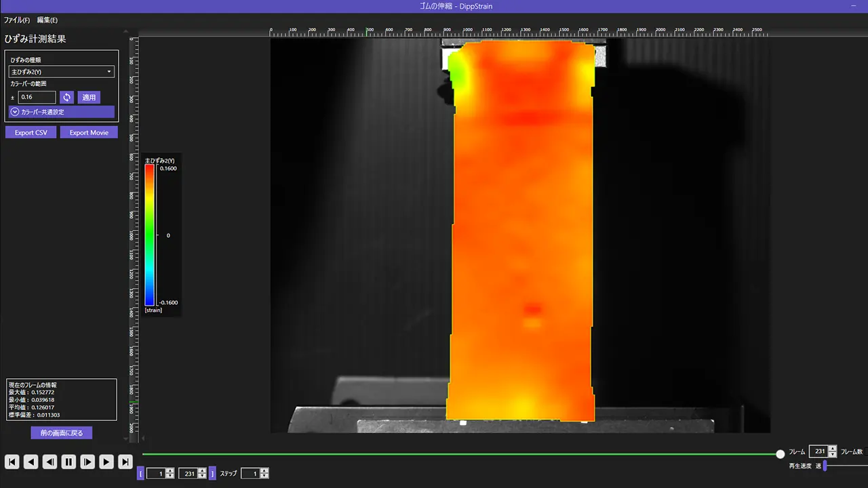Click the colorbar range refresh icon
This screenshot has width=868, height=488.
tap(66, 97)
